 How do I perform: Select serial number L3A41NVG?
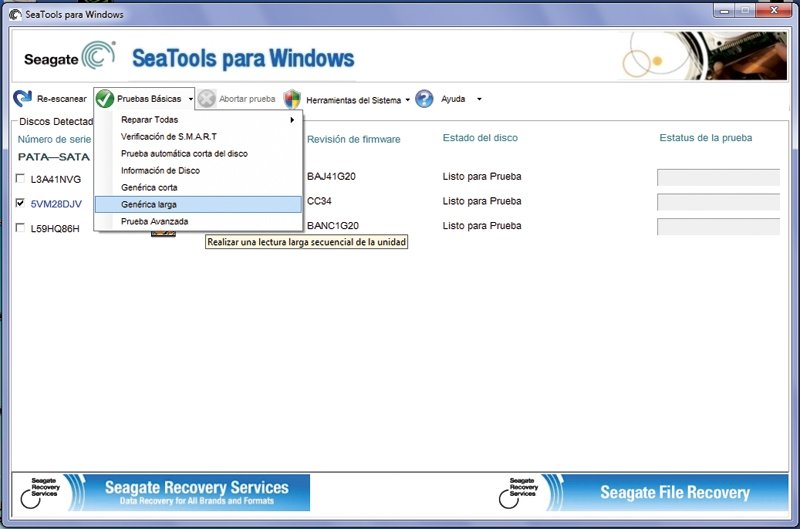[56, 179]
